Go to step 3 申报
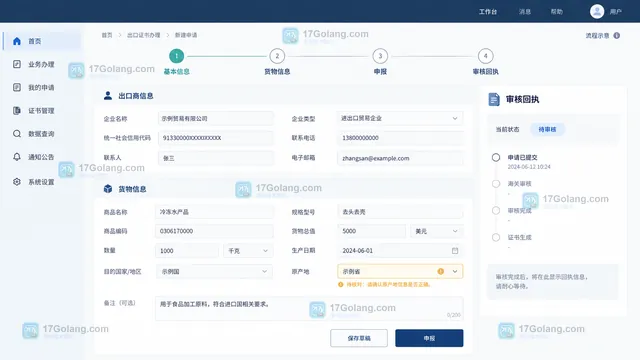The image size is (640, 360). click(x=380, y=56)
